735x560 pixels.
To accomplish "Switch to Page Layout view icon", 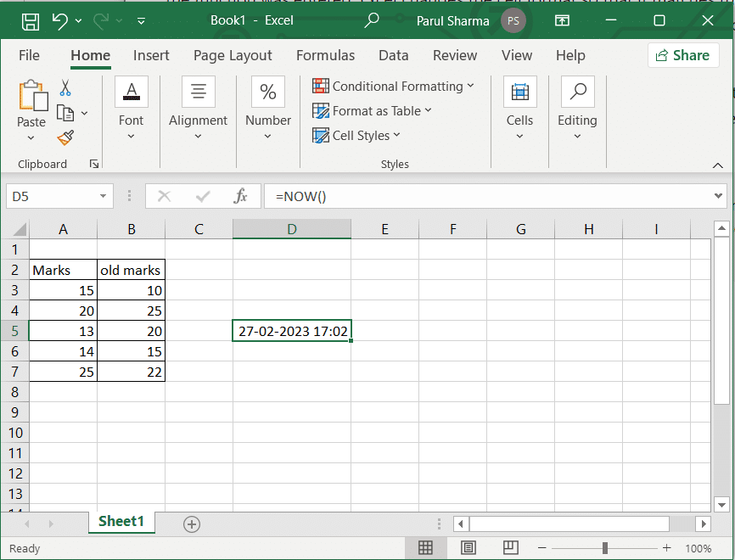I will [x=468, y=548].
